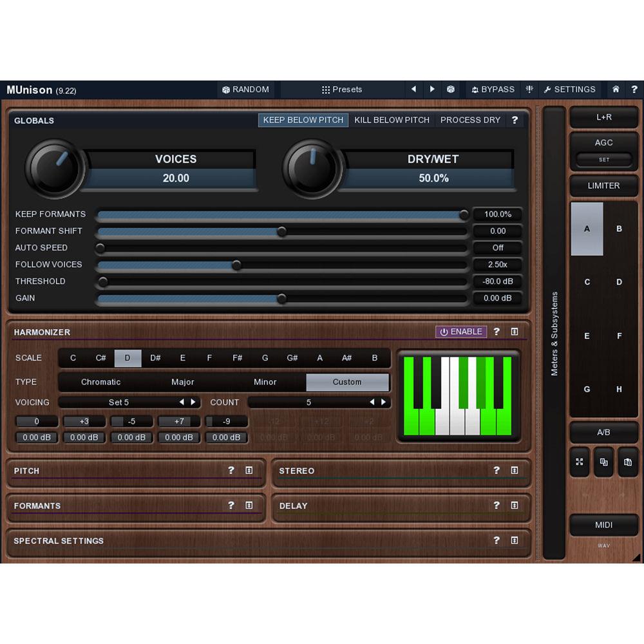Click the copy settings icon below A/B
The height and width of the screenshot is (644, 644).
point(603,462)
